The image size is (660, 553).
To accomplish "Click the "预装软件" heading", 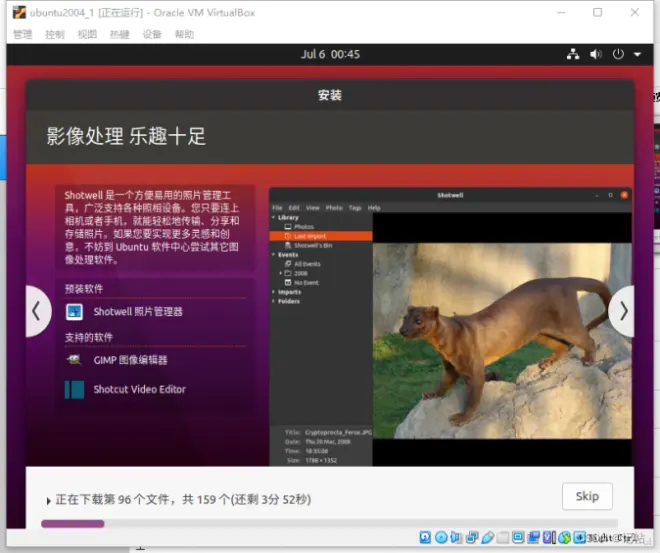I will [x=84, y=289].
